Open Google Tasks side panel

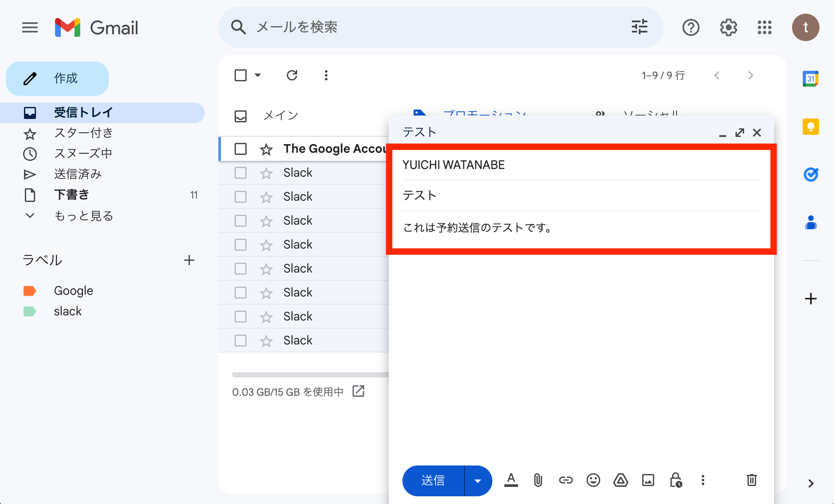coord(810,175)
